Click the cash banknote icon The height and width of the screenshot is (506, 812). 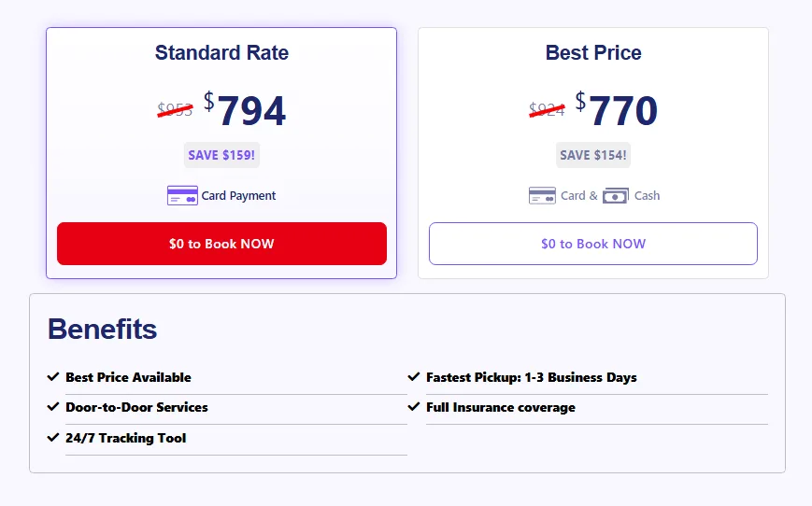pos(616,196)
